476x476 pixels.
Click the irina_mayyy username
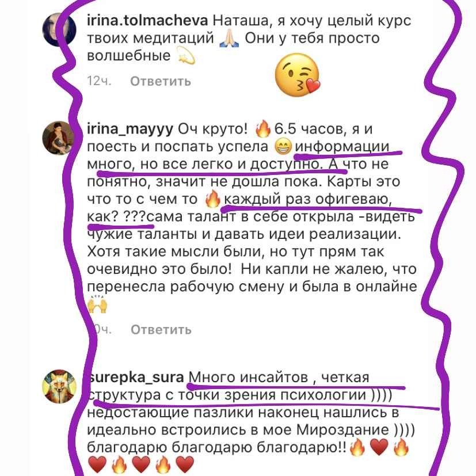click(130, 129)
